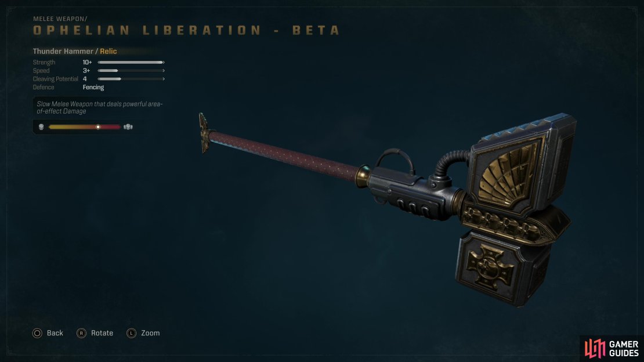Click the Gamer Guides logo
Image resolution: width=644 pixels, height=362 pixels.
[612, 349]
